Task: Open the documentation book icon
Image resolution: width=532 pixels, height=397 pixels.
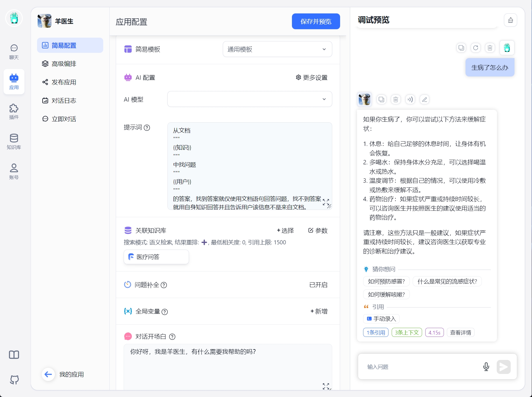Action: 14,355
